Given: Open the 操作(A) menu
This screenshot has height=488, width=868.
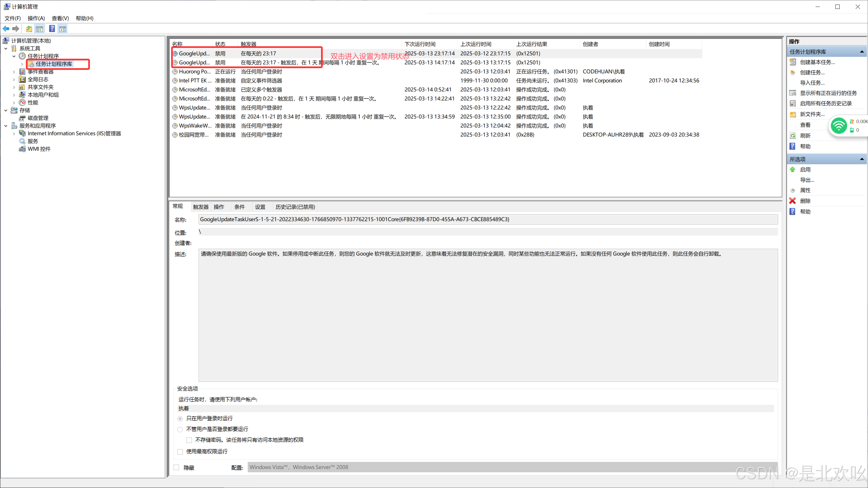Looking at the screenshot, I should 36,18.
